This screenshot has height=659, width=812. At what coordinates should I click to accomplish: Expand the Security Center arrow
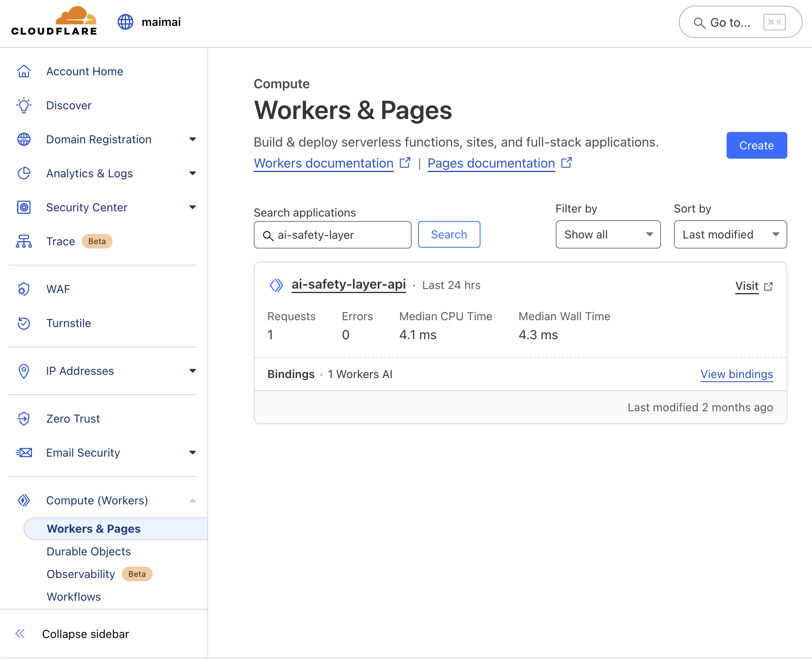(x=193, y=207)
